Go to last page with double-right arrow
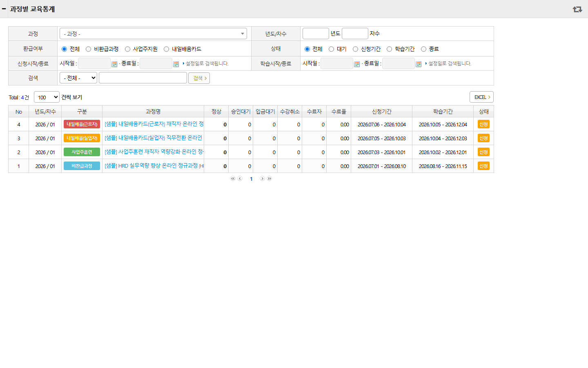Screen dimensions: 588x368 pyautogui.click(x=269, y=179)
